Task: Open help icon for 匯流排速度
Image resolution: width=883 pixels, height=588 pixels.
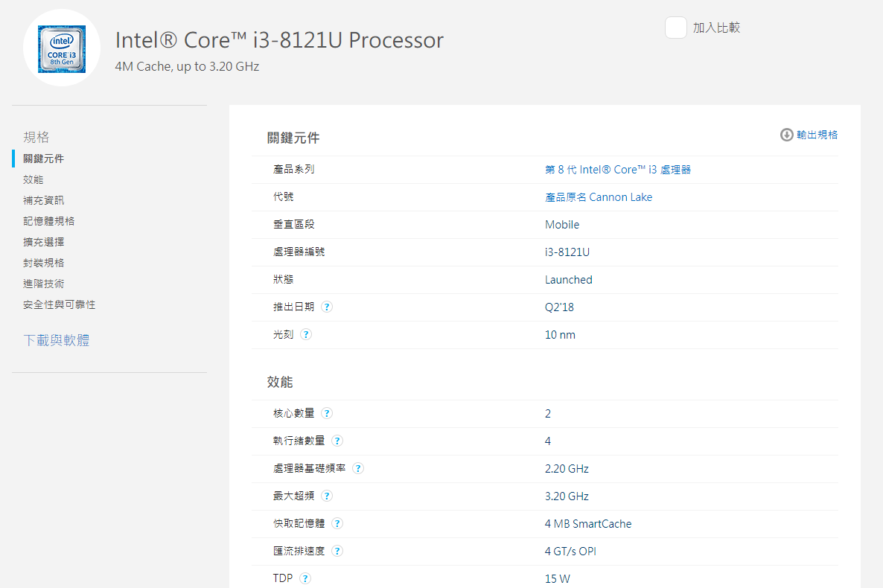Action: 337,552
